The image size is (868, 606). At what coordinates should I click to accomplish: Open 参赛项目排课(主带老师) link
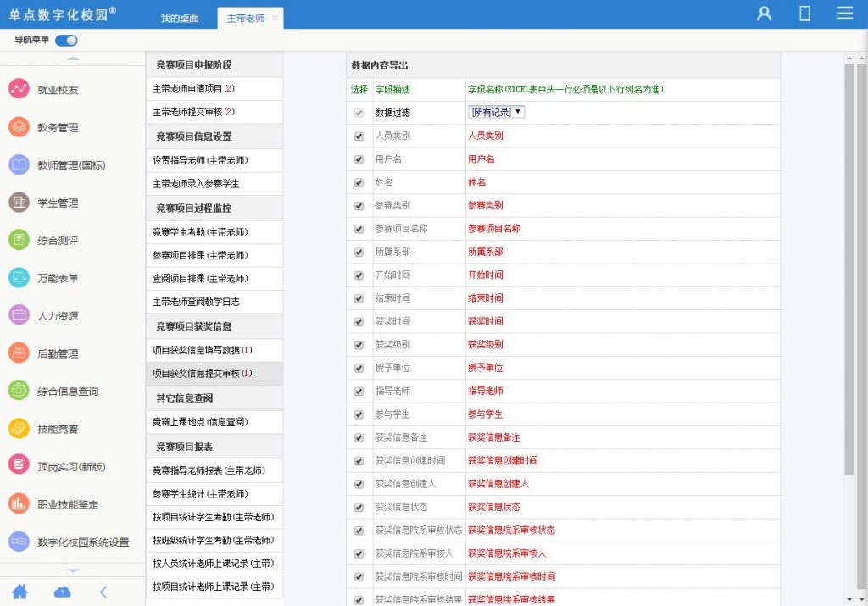(214, 255)
